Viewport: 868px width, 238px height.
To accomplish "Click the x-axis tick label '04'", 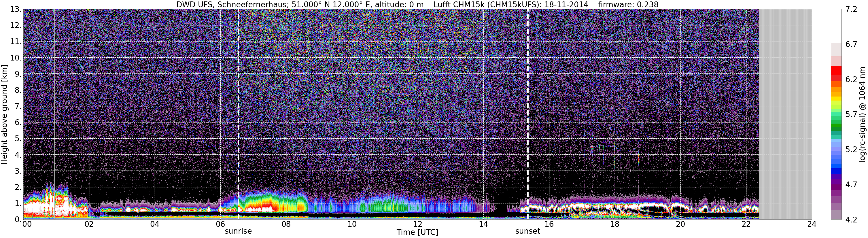I will [154, 224].
